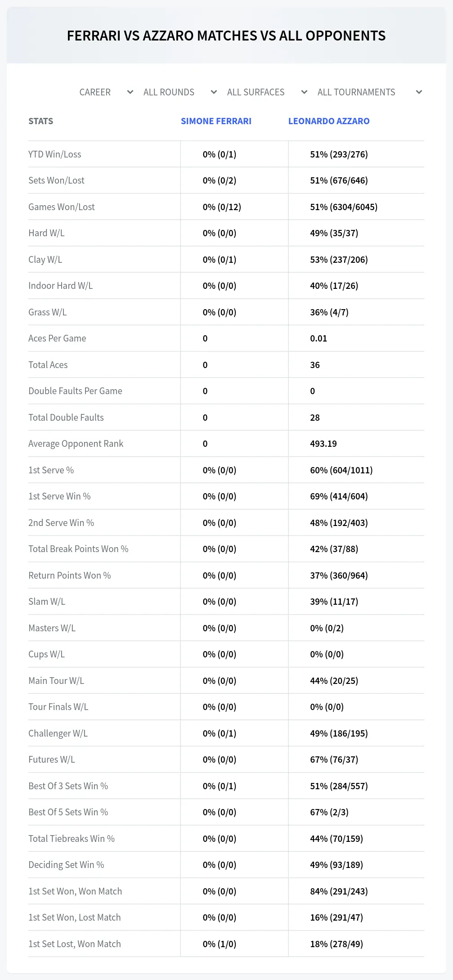This screenshot has height=980, width=453.
Task: Open Simone Ferrari player link
Action: pos(216,121)
